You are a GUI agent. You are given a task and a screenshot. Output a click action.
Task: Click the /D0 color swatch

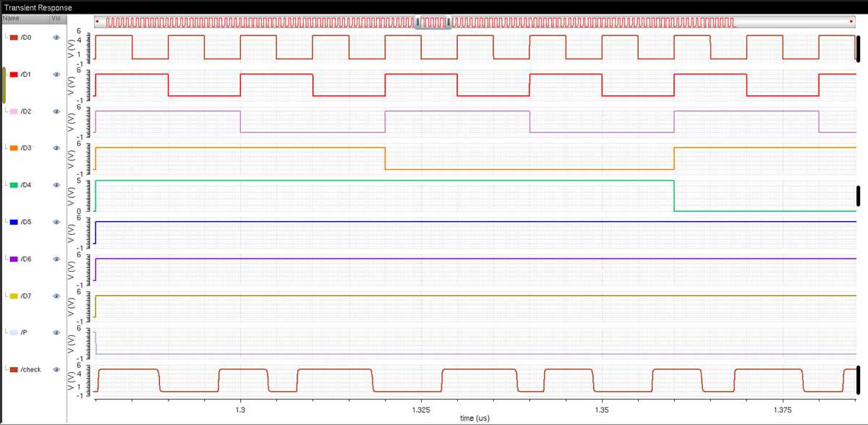click(x=14, y=38)
